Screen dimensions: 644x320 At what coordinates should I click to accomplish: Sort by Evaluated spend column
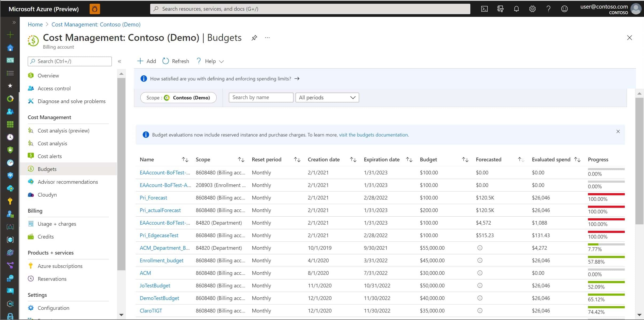point(577,160)
